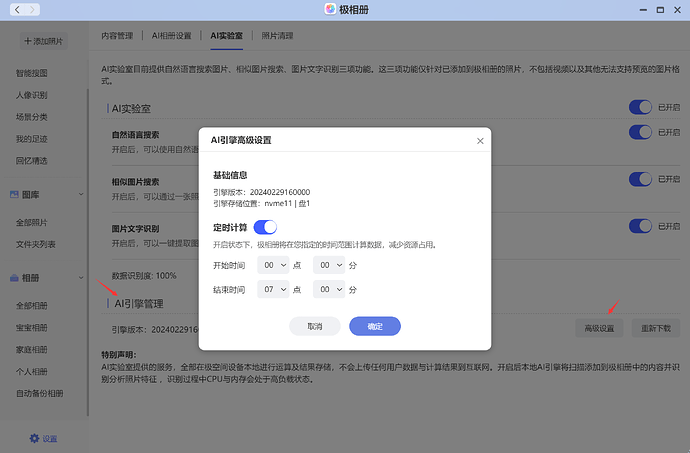Open 智能搜图 in the sidebar

(32, 73)
